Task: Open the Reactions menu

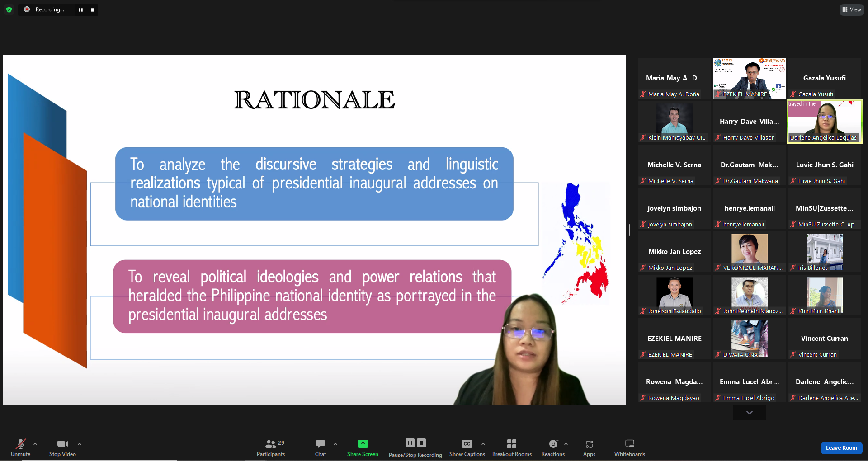Action: [553, 447]
